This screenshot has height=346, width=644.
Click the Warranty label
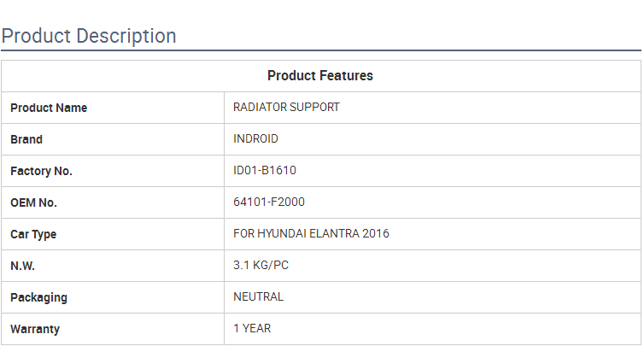point(35,329)
